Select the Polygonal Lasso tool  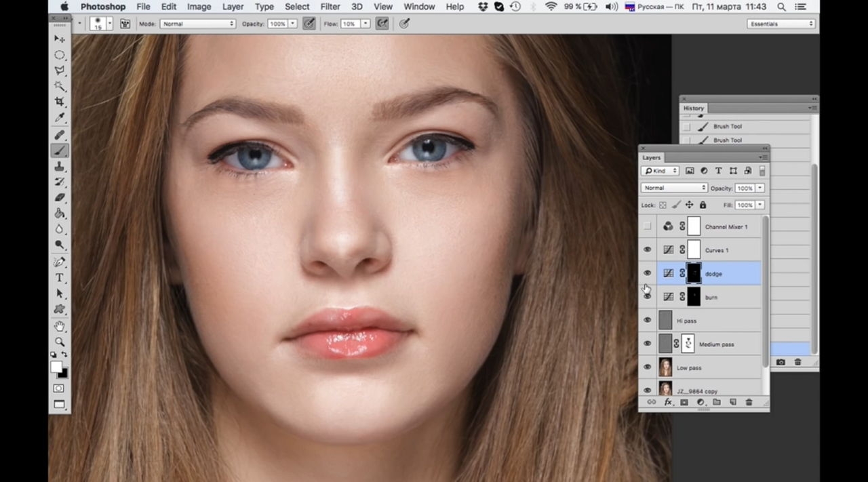[60, 71]
